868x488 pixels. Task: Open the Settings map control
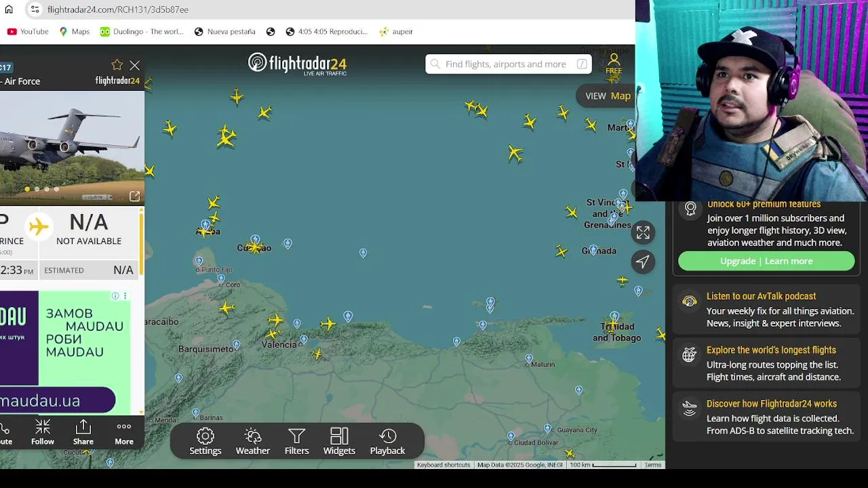(205, 441)
